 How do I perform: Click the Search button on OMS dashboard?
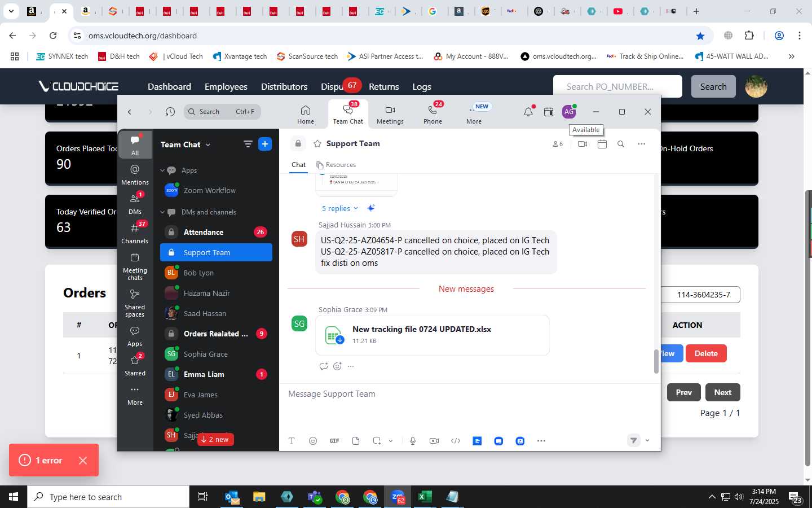click(713, 86)
